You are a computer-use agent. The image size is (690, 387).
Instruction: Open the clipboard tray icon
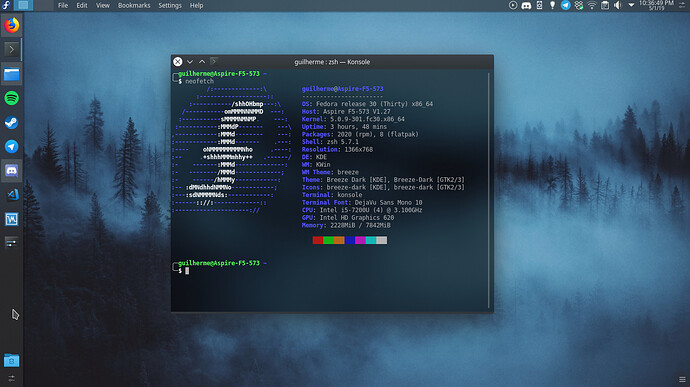(605, 5)
